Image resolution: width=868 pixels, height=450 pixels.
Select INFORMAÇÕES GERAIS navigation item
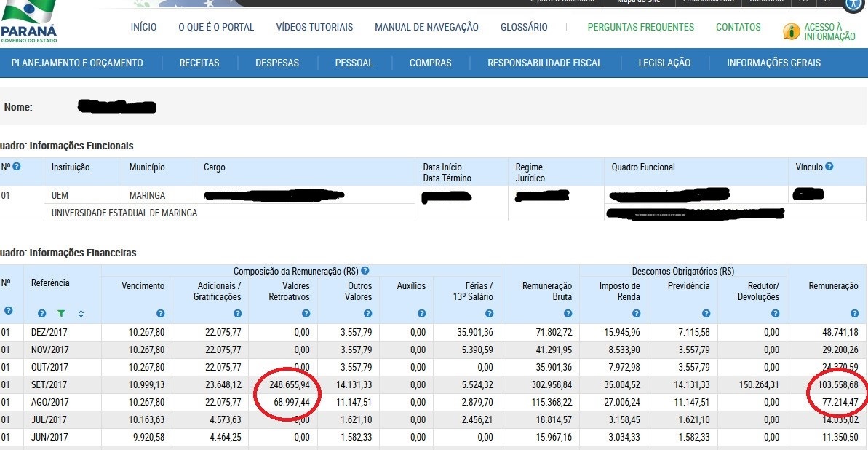(774, 63)
